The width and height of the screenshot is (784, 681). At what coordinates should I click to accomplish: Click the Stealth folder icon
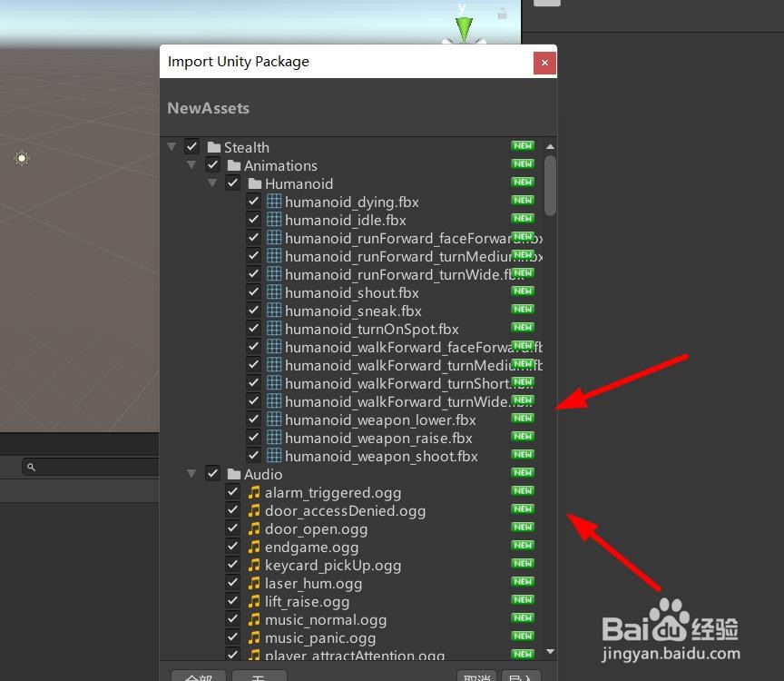(214, 147)
